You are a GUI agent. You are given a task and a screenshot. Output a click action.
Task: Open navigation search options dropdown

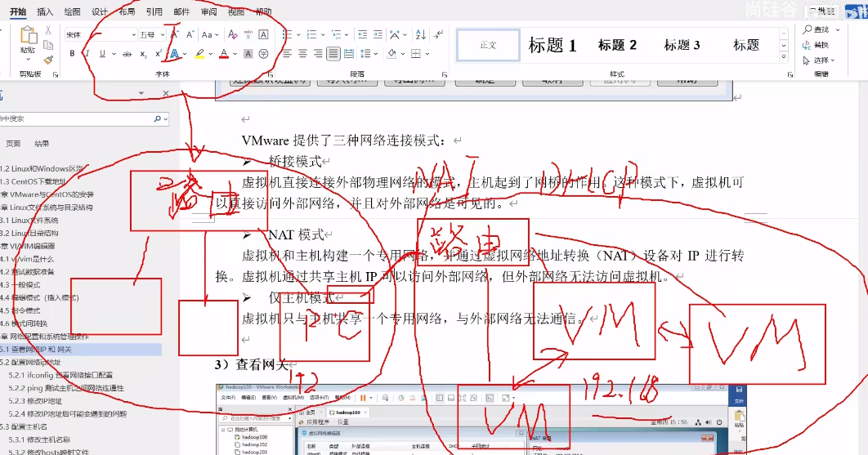(x=166, y=118)
